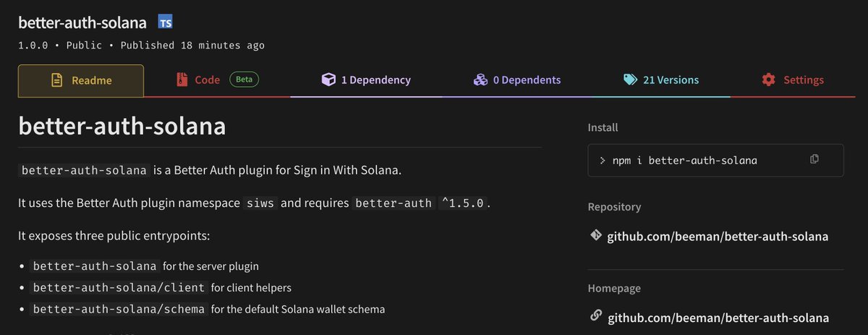Click the Beta badge next to Code
The height and width of the screenshot is (335, 868).
click(x=244, y=80)
